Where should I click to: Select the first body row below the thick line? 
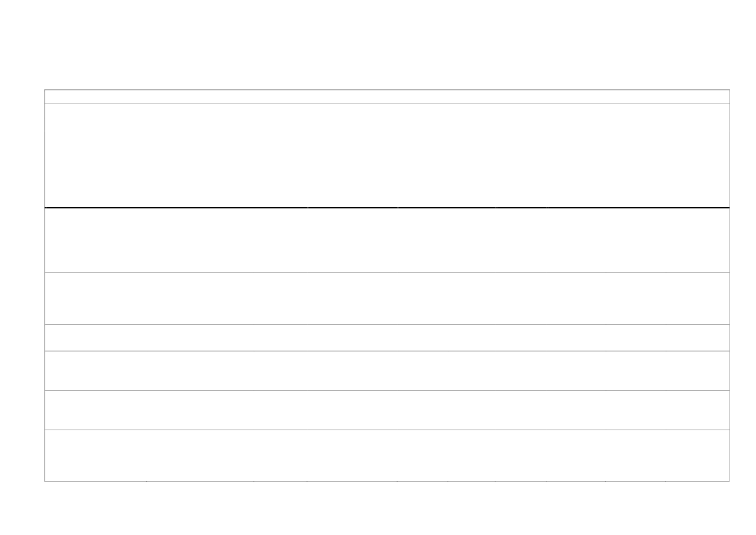point(387,240)
